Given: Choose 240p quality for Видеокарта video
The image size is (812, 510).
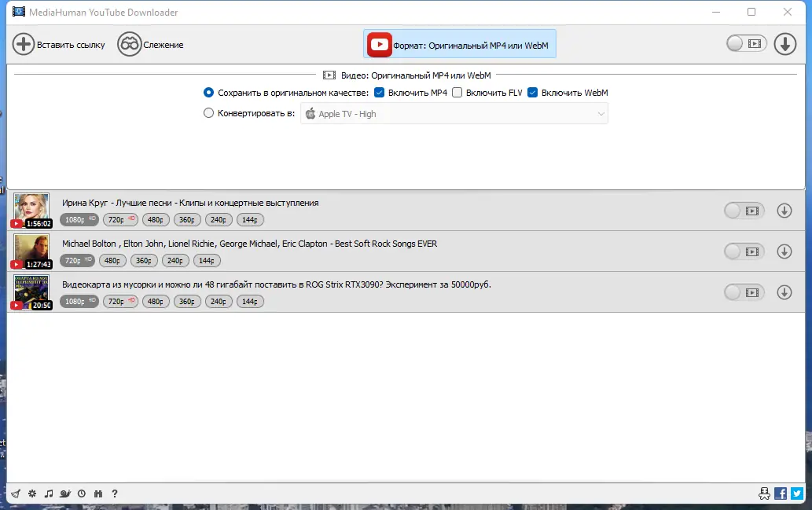Looking at the screenshot, I should [x=219, y=301].
